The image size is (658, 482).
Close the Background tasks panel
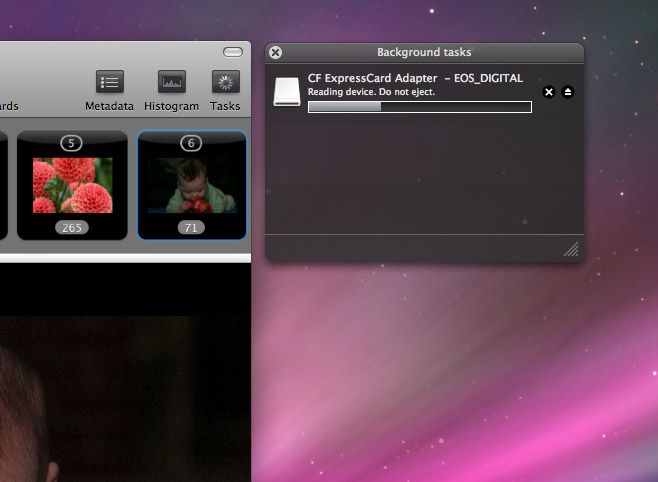pyautogui.click(x=276, y=53)
